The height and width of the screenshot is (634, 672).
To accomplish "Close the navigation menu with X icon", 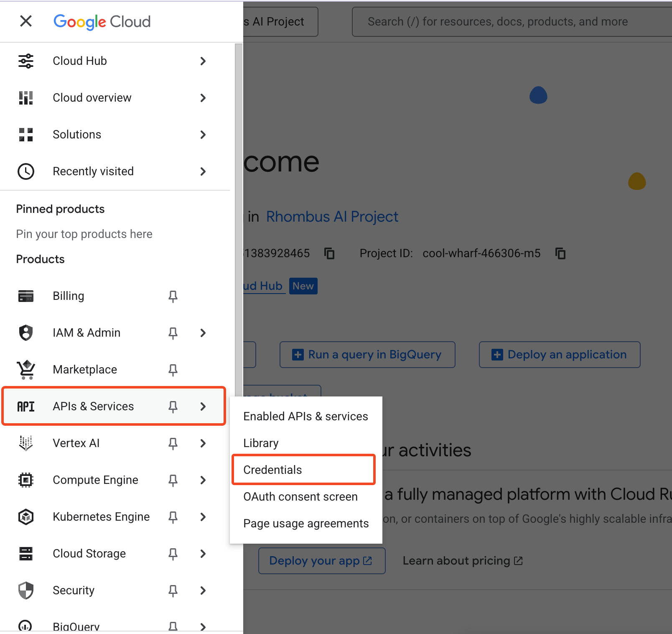I will tap(26, 21).
